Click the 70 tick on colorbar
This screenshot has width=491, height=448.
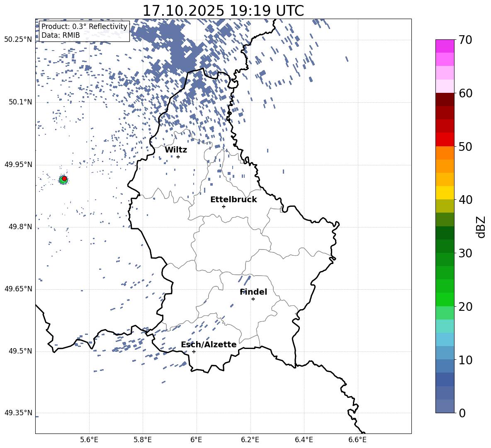tap(465, 40)
